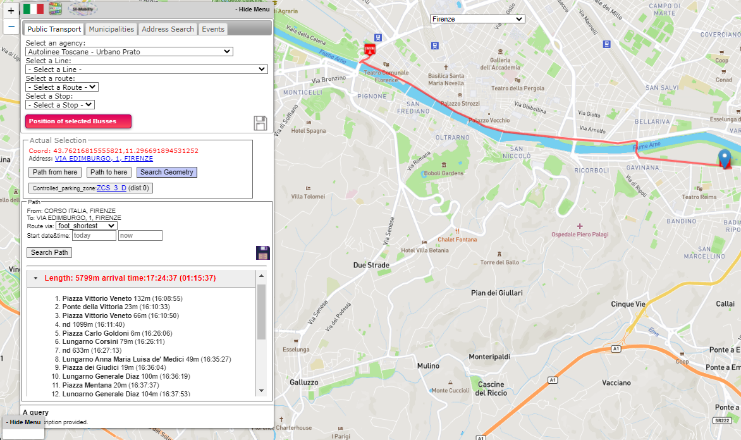Zoom in the map with the plus button

10,8
